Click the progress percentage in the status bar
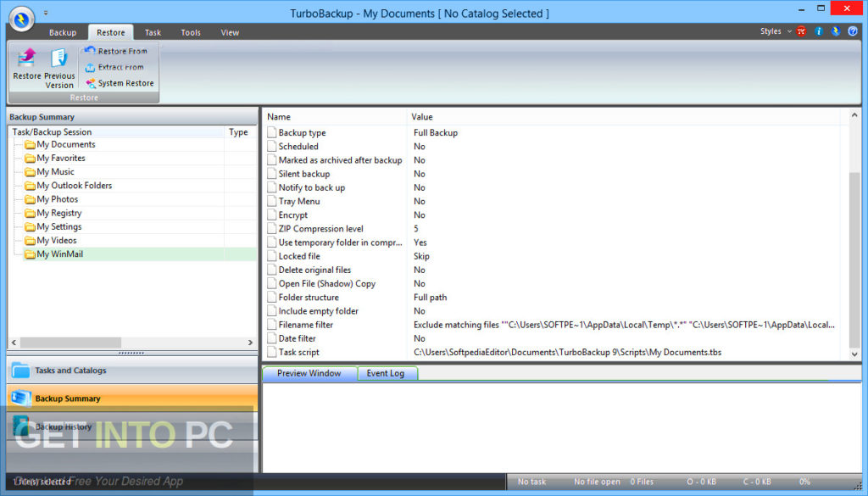The width and height of the screenshot is (868, 496). pyautogui.click(x=804, y=481)
